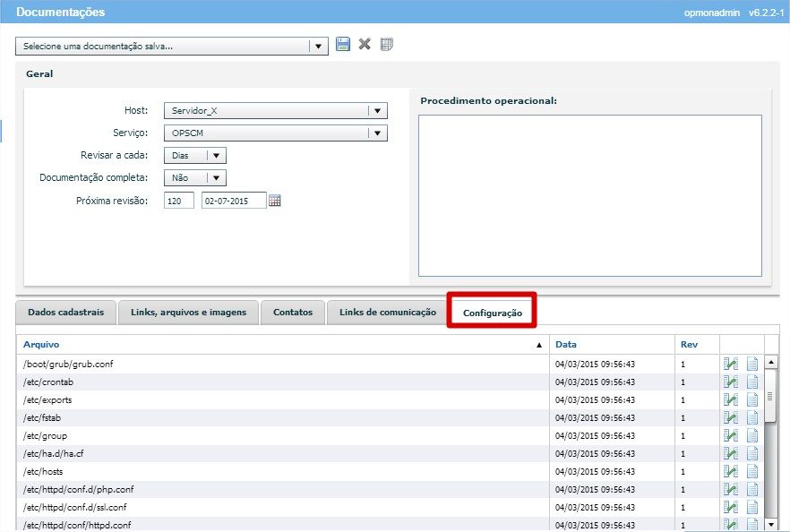Open the Serviço dropdown showing OPSCM
This screenshot has height=532, width=790.
[378, 133]
